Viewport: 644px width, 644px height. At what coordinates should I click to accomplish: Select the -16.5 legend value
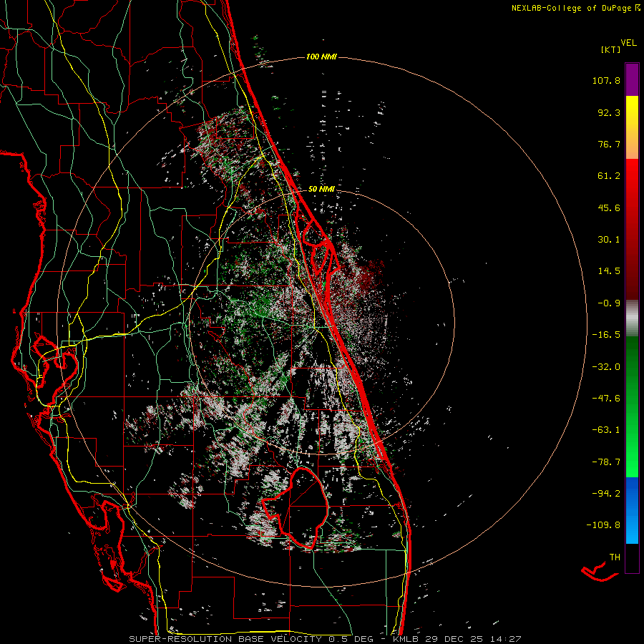606,335
